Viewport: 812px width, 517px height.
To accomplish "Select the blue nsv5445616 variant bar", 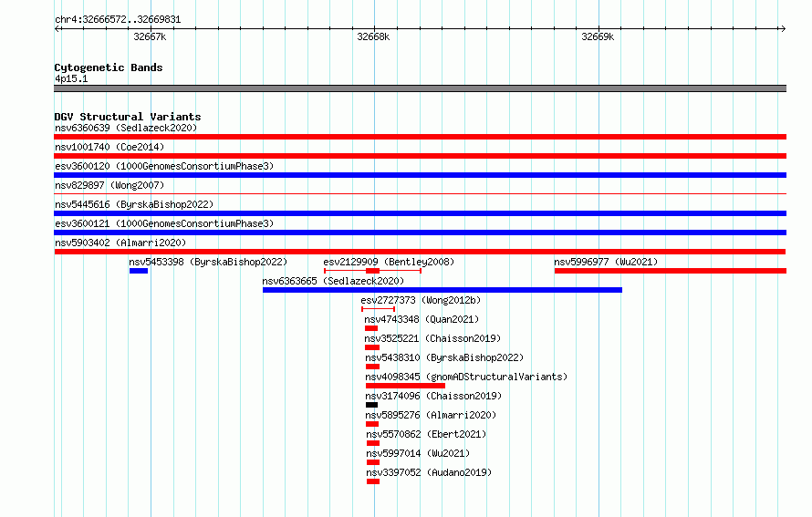I will [420, 213].
